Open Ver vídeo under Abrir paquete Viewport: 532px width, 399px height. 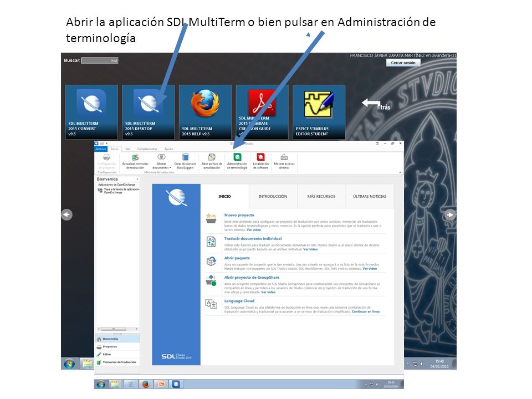370,268
